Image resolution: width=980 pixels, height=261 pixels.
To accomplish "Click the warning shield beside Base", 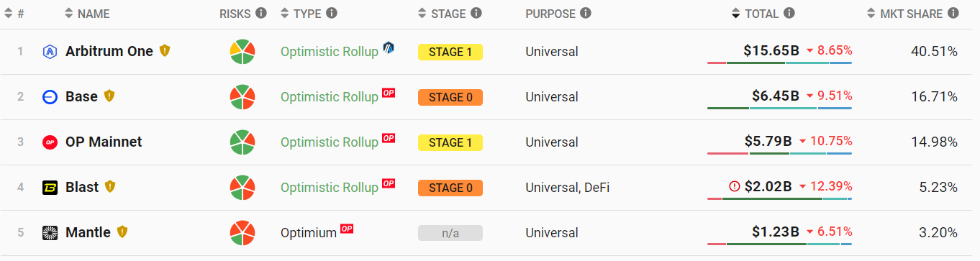I will click(x=109, y=96).
